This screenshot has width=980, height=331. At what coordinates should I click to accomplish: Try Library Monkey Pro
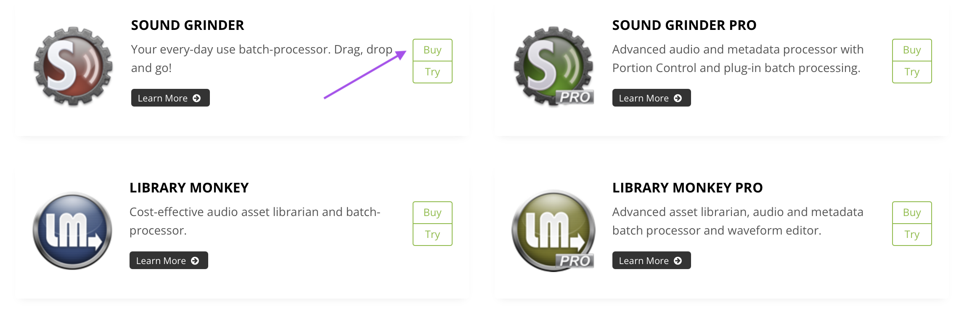point(911,235)
